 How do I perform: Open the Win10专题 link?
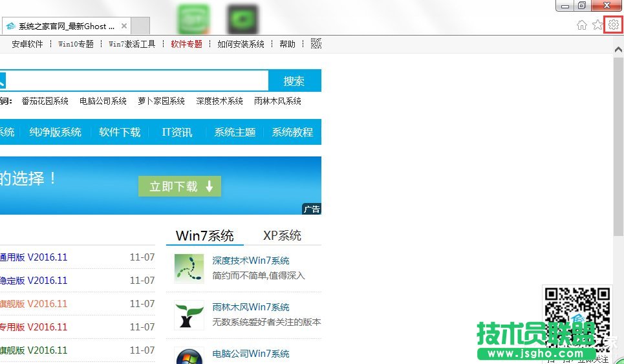76,44
